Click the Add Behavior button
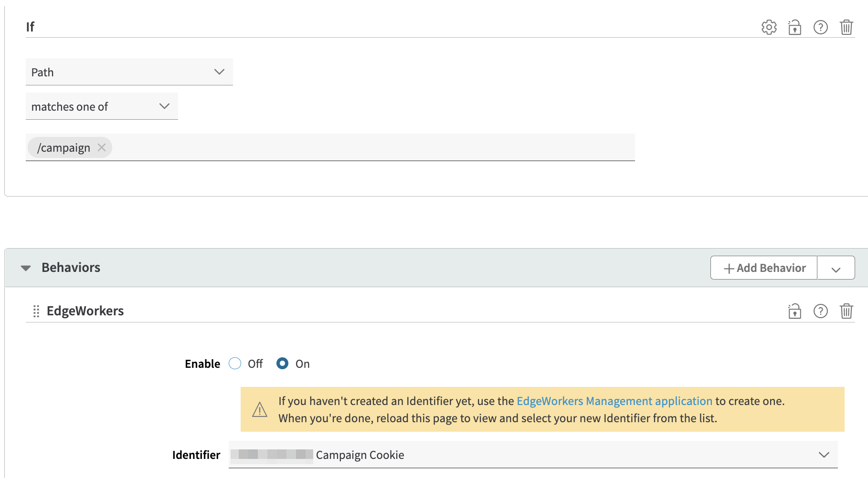 point(764,268)
